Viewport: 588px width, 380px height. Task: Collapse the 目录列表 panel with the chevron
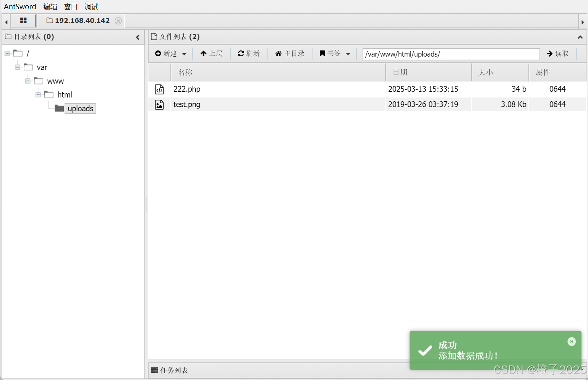pyautogui.click(x=138, y=37)
